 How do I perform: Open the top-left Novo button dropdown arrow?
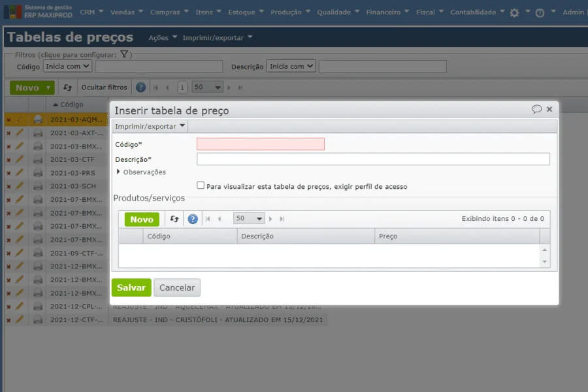(48, 88)
